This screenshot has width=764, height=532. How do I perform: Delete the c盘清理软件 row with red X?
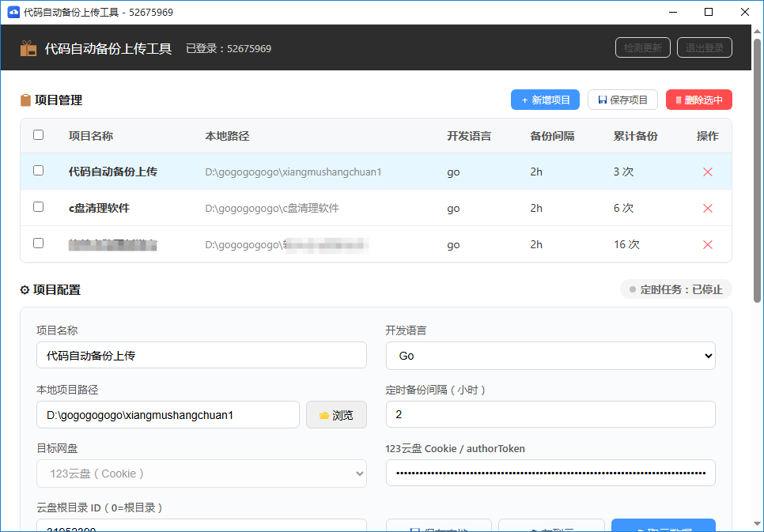(708, 209)
